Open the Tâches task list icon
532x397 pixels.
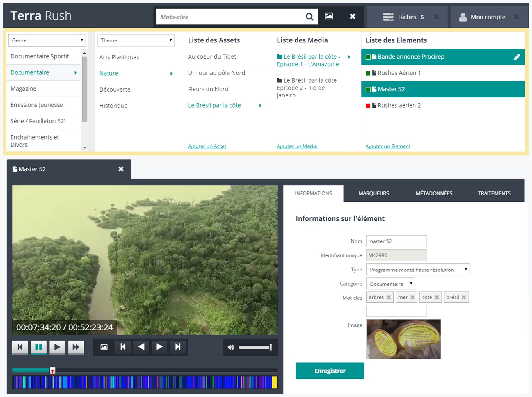tap(388, 17)
